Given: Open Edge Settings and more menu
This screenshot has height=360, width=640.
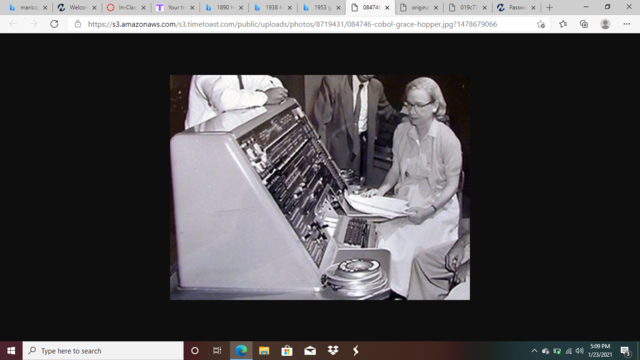Looking at the screenshot, I should coord(627,24).
